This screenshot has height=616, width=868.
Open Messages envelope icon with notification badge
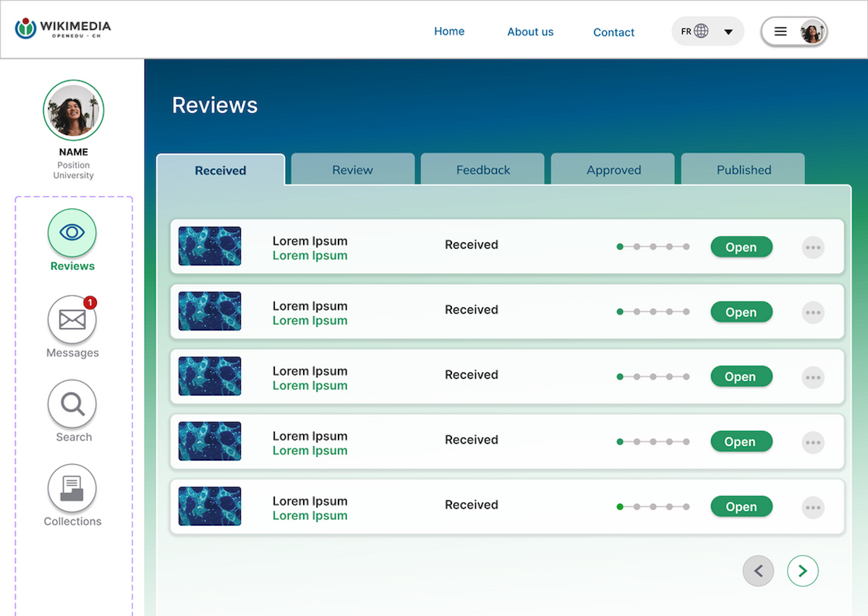click(x=72, y=320)
